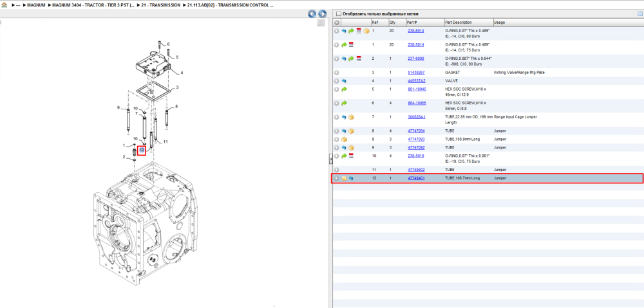Click 'Range Input Cage Jumper' usage text
The height and width of the screenshot is (308, 644).
pyautogui.click(x=515, y=117)
